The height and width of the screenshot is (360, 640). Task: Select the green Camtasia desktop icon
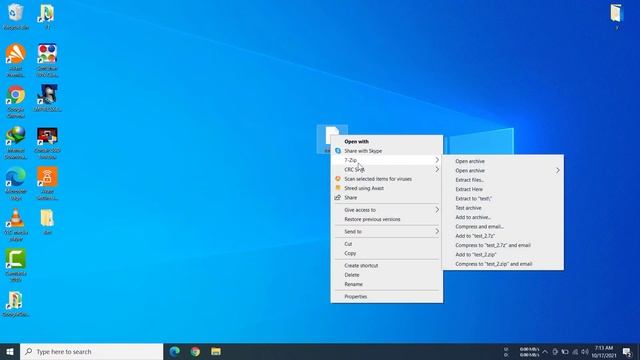(x=16, y=265)
